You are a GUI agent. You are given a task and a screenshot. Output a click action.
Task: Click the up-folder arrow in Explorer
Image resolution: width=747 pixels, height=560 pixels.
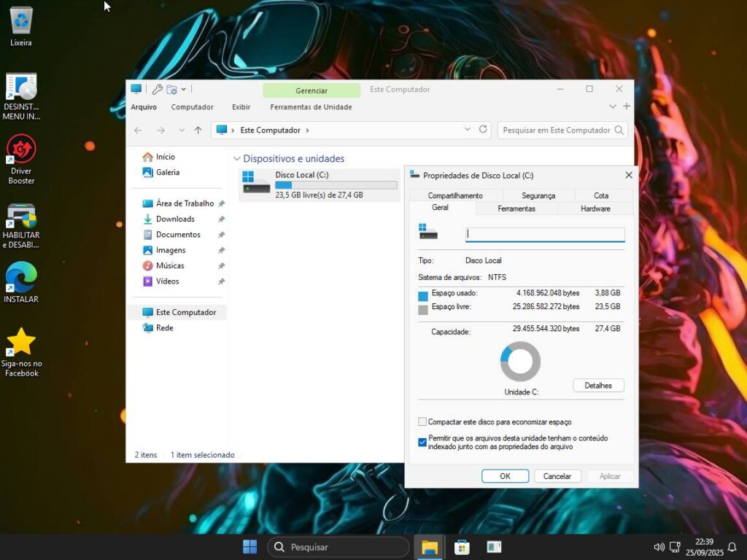198,131
